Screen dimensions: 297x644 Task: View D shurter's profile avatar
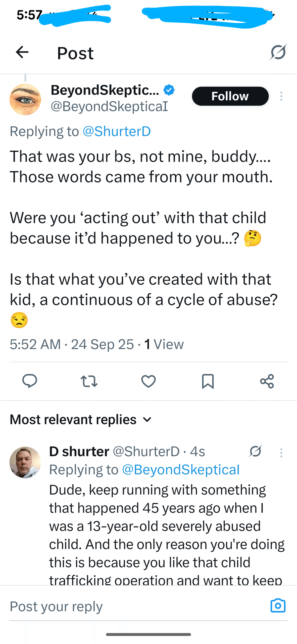[x=25, y=462]
